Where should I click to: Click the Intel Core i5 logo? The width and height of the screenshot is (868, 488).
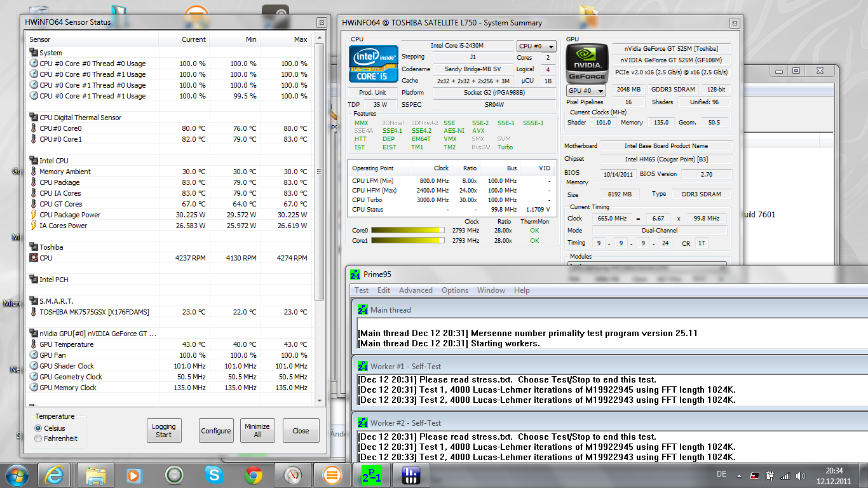click(x=373, y=64)
